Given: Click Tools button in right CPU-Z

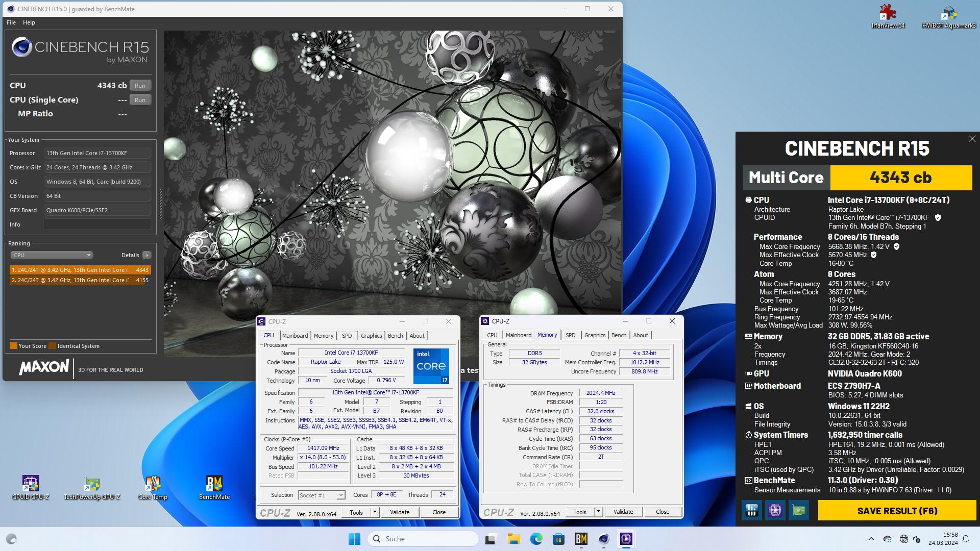Looking at the screenshot, I should point(580,512).
